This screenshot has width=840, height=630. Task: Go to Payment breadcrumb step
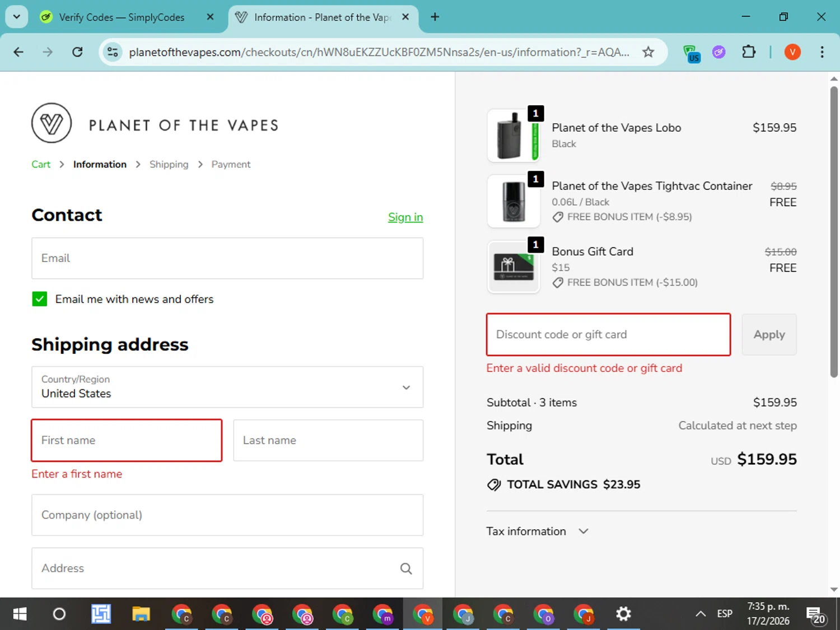coord(231,164)
